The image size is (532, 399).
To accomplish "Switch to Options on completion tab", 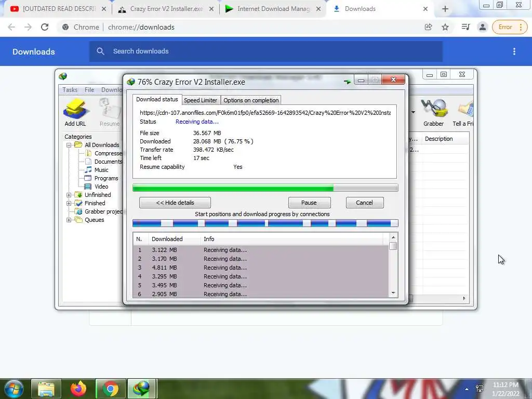I will 251,100.
